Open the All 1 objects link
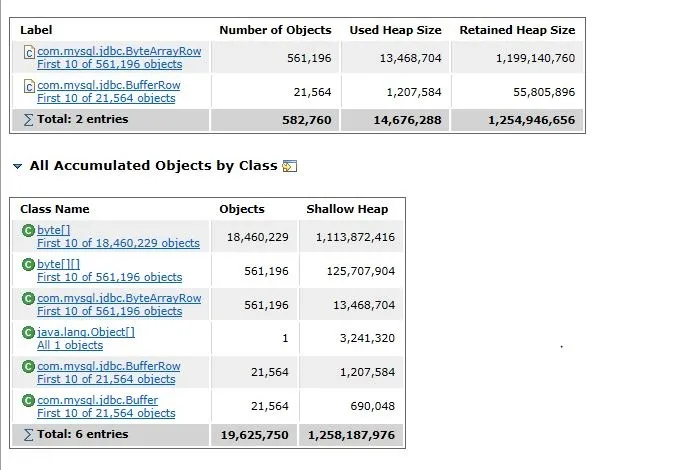 [70, 345]
